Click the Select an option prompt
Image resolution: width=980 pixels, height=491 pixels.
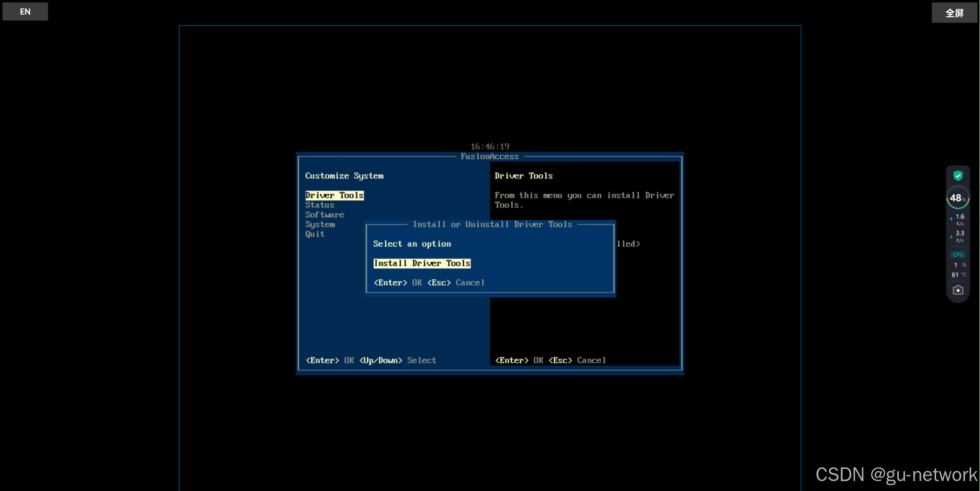click(412, 244)
